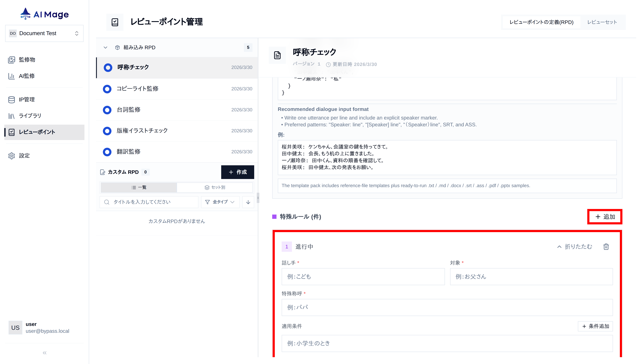643x364 pixels.
Task: Click the panel resize handle between list and detail
Action: [x=258, y=198]
